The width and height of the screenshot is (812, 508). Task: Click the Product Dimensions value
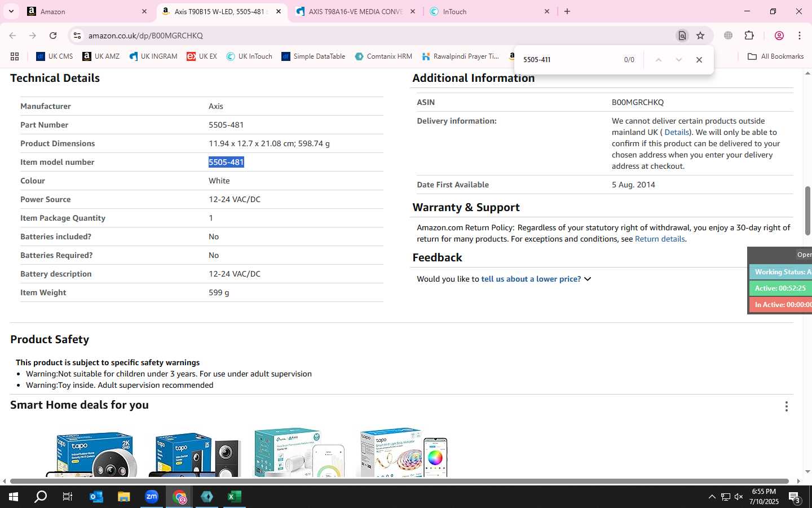[269, 143]
